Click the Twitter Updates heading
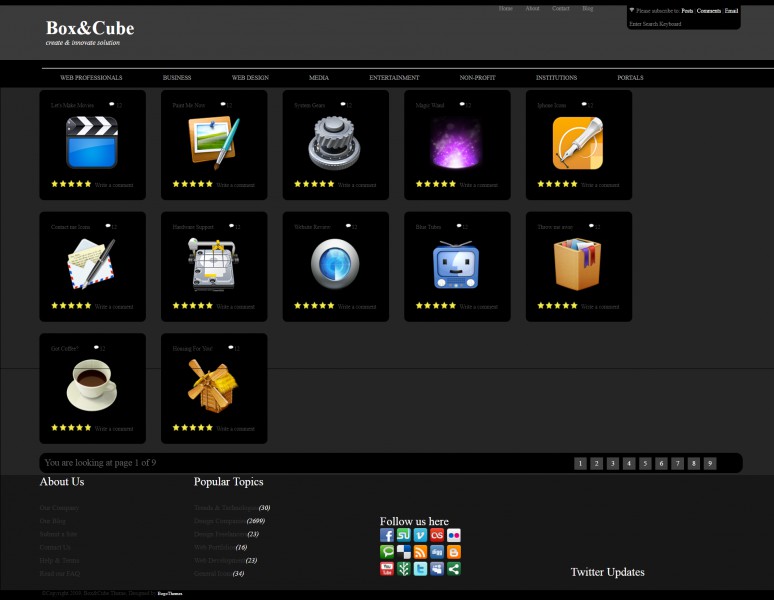Image resolution: width=774 pixels, height=600 pixels. pos(608,572)
